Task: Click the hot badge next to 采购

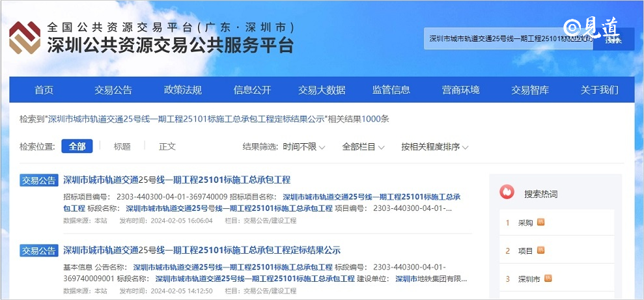Action: coord(540,222)
